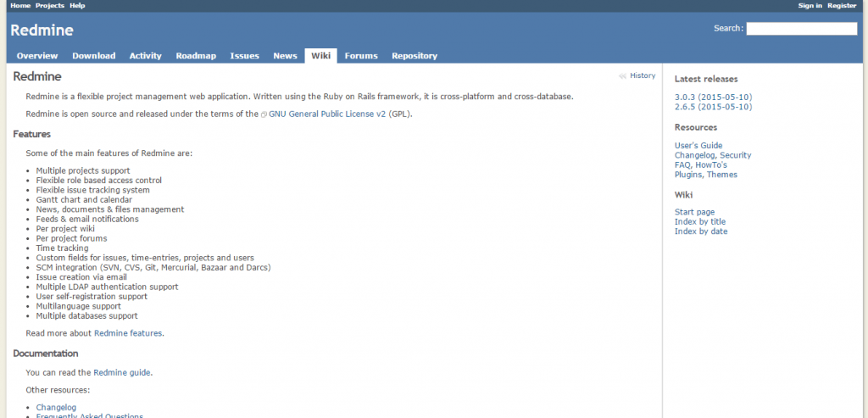The width and height of the screenshot is (868, 418).
Task: Open release 2.6.5 (2015-05-10) link
Action: [x=713, y=107]
